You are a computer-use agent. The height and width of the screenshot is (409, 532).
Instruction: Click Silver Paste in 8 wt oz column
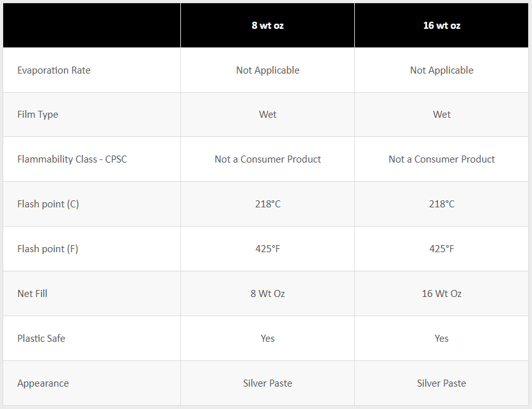tap(267, 383)
